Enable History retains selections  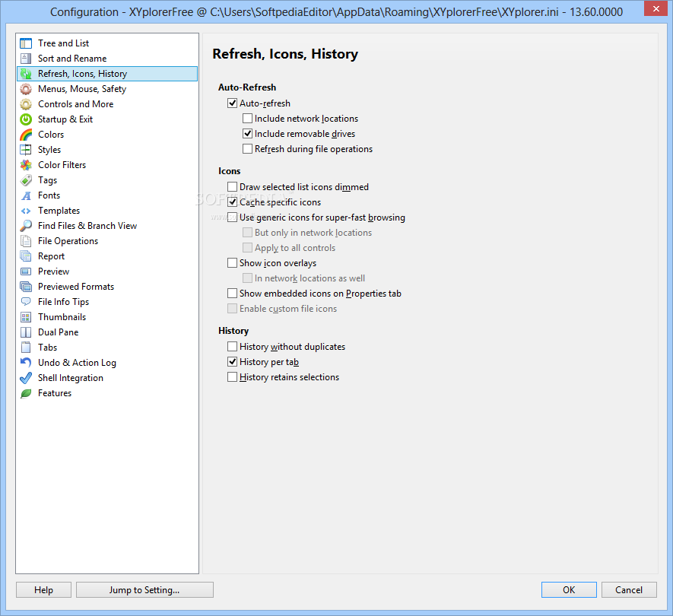[x=232, y=377]
